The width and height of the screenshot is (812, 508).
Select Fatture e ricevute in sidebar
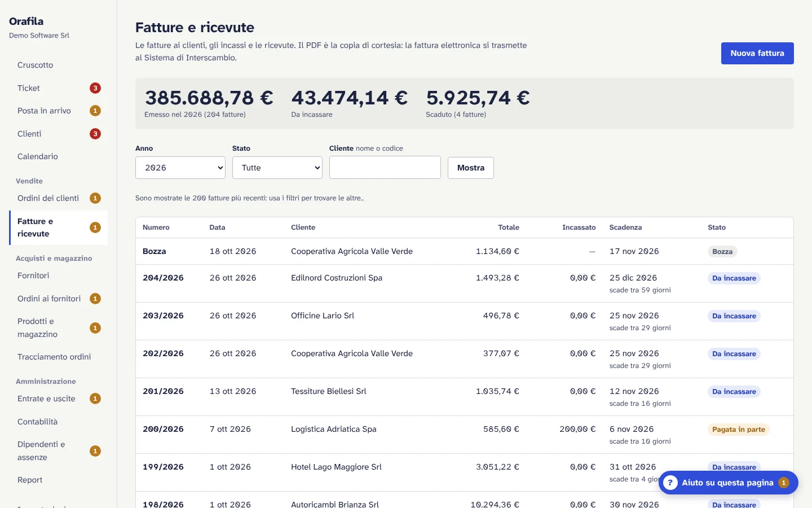(58, 227)
